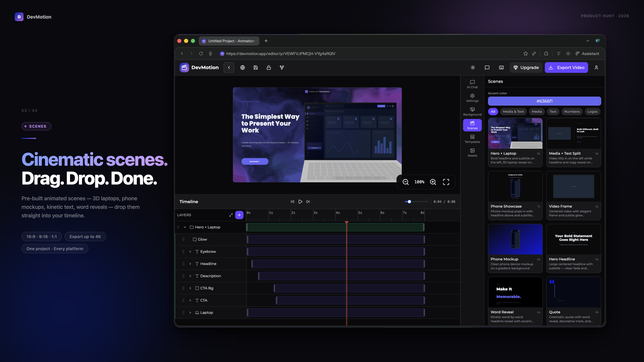Image resolution: width=644 pixels, height=362 pixels.
Task: Open the AI Chat panel
Action: click(472, 84)
